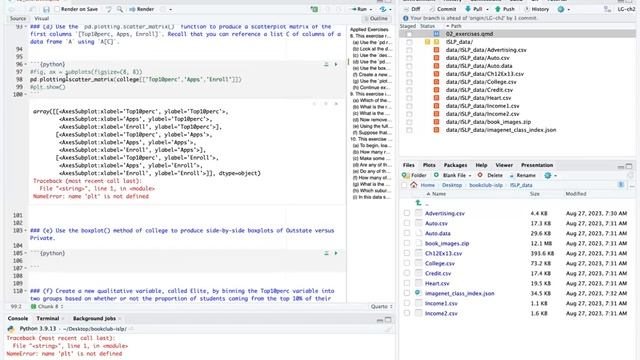Run the empty python chunk at line 105
640x360 pixels.
point(336,253)
